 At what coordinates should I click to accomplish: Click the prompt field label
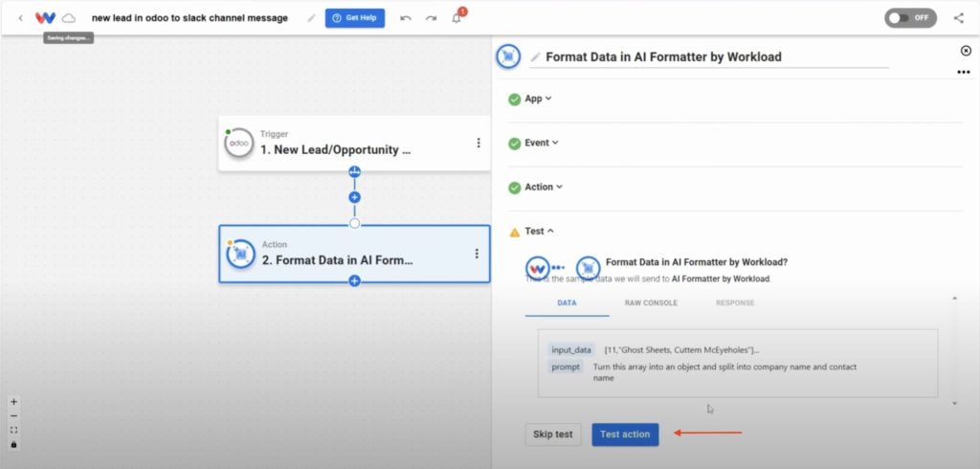coord(566,368)
